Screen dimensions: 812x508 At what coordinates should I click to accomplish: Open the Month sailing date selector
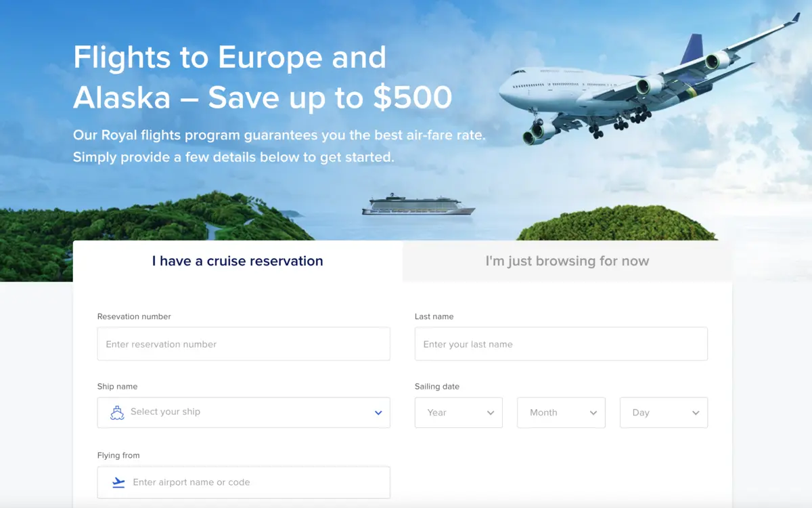pos(561,412)
